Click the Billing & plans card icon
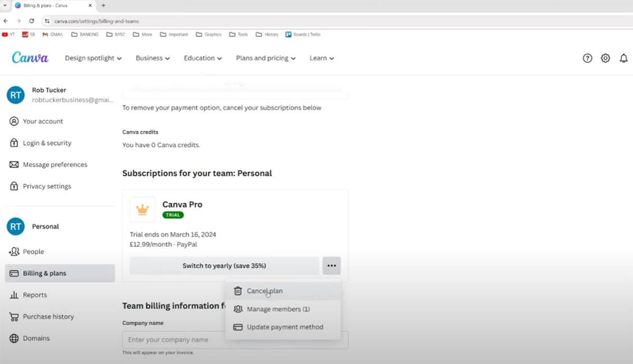 [14, 273]
